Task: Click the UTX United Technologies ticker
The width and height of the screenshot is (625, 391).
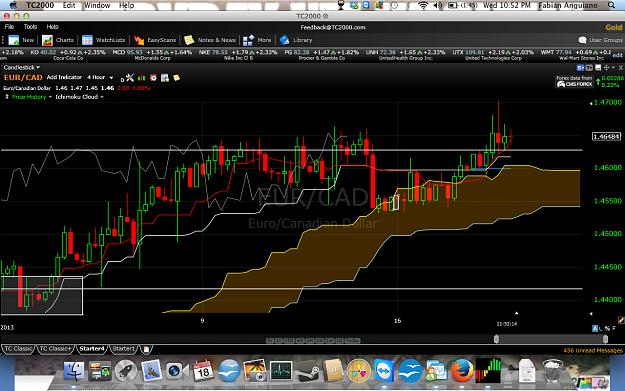Action: pos(493,55)
